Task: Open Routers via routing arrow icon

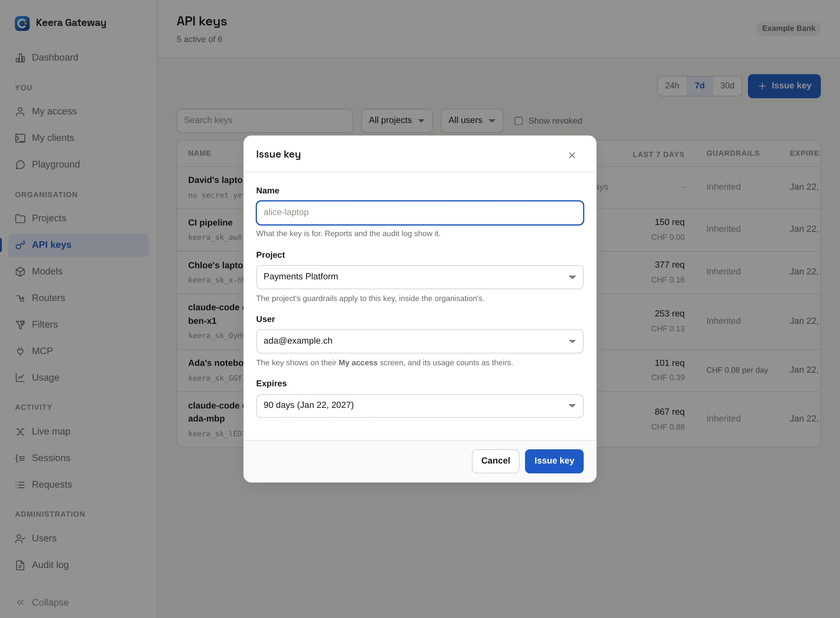Action: click(x=20, y=298)
